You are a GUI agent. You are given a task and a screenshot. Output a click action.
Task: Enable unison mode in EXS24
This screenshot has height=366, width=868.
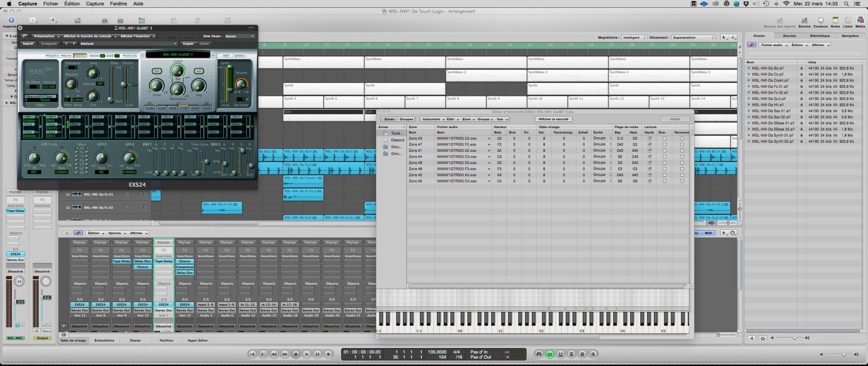click(130, 56)
